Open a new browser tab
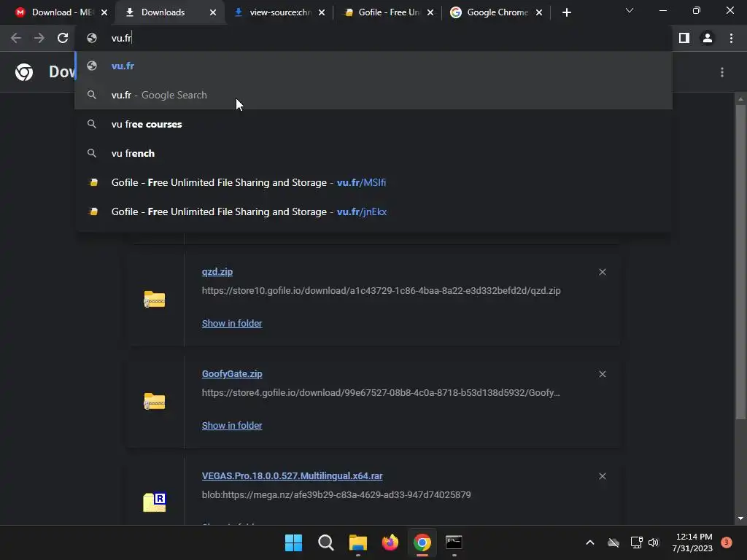The width and height of the screenshot is (747, 560). coord(566,12)
